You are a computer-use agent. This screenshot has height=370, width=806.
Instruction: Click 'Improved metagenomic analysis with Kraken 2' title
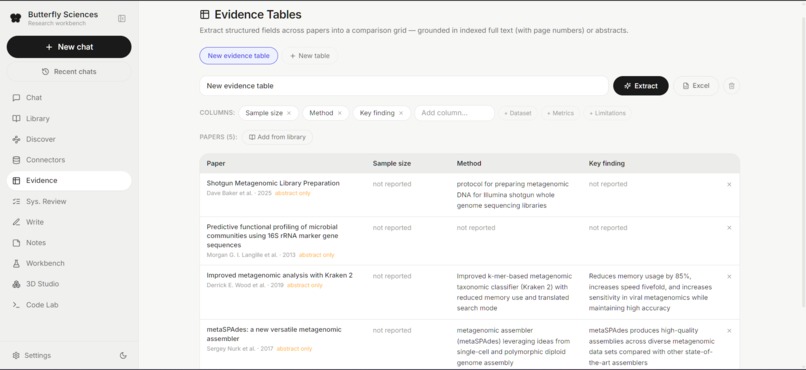[280, 275]
